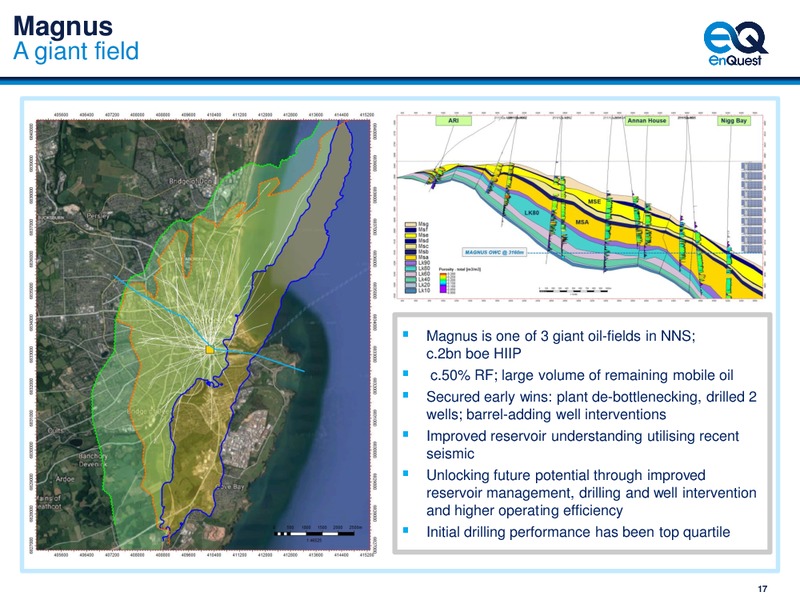Select the MAGNUS OWC @ 3160m callout

click(x=494, y=253)
